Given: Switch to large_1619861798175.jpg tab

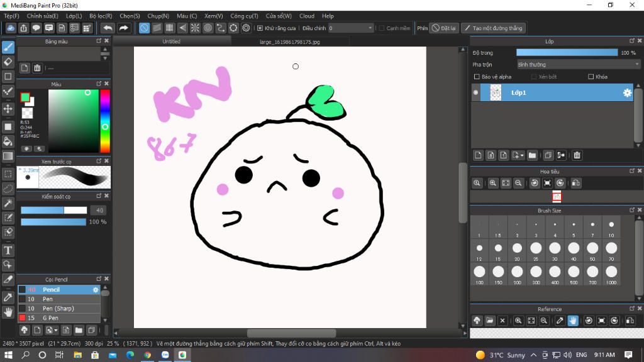Looking at the screenshot, I should pos(289,42).
